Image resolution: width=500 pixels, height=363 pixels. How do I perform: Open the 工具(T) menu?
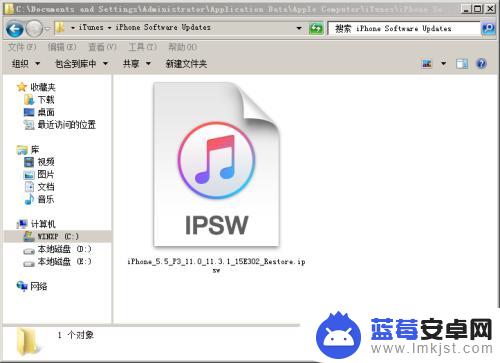(142, 47)
